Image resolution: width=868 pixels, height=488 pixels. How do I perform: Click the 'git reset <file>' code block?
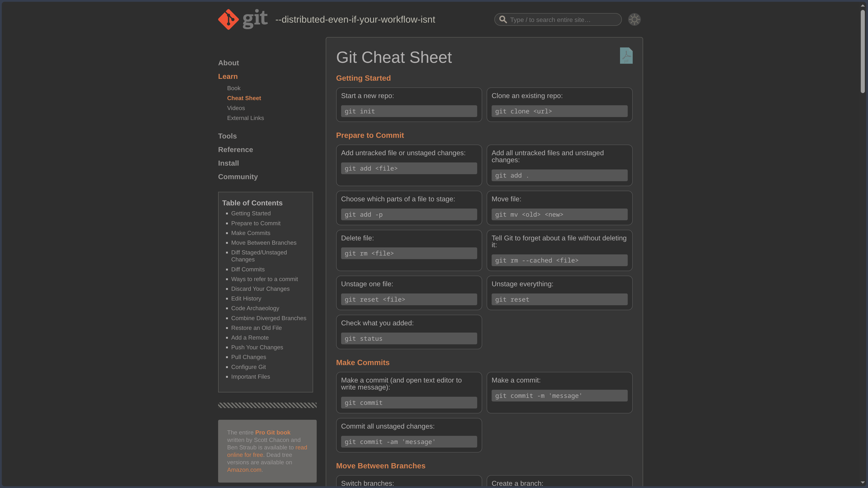[409, 299]
